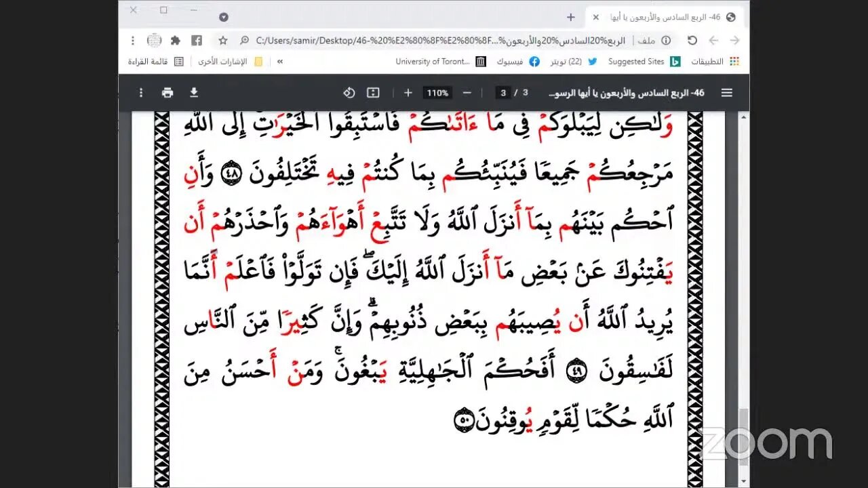Open the Apps shortcut in bookmarks bar

coord(716,62)
